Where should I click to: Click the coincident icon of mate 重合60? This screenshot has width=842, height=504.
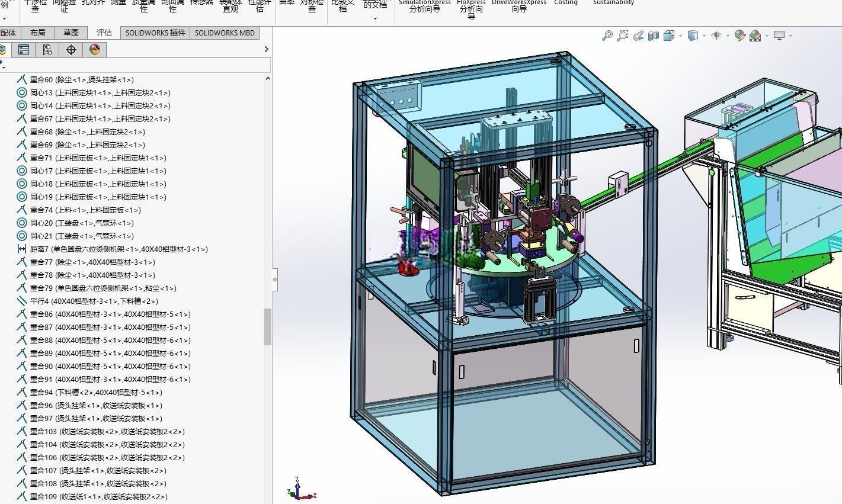[22, 79]
